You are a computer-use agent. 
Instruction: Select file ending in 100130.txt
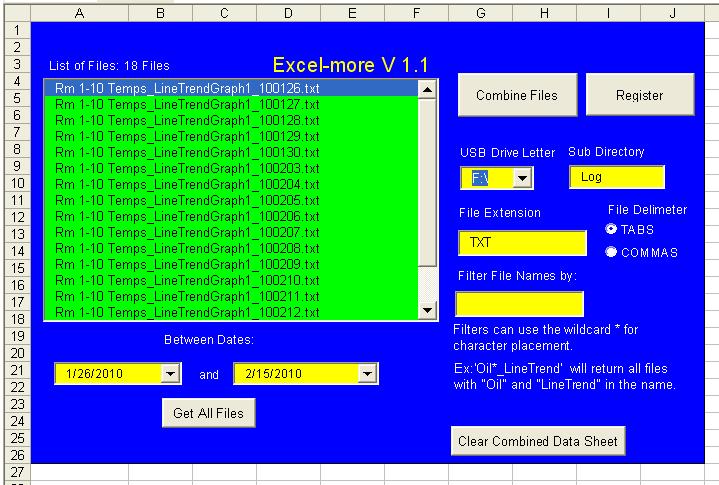click(x=231, y=153)
